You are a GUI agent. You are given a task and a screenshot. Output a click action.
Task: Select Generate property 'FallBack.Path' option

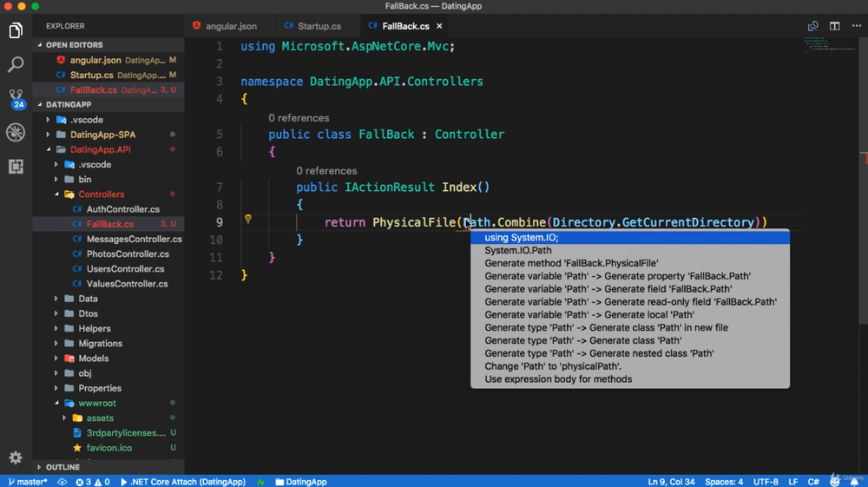pos(630,275)
